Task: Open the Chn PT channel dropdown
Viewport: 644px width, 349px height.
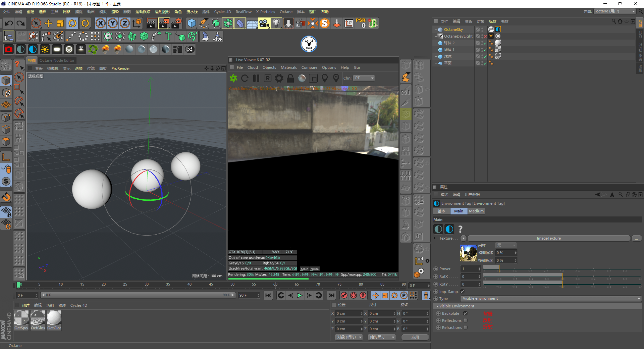Action: (x=364, y=78)
